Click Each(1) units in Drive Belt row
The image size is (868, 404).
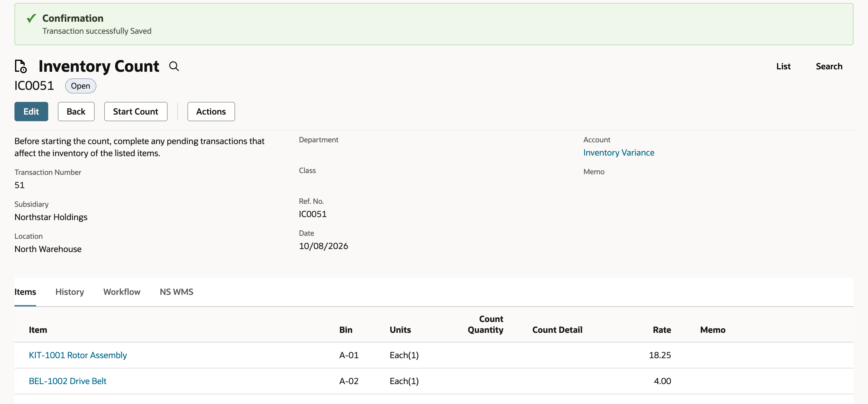click(x=404, y=381)
